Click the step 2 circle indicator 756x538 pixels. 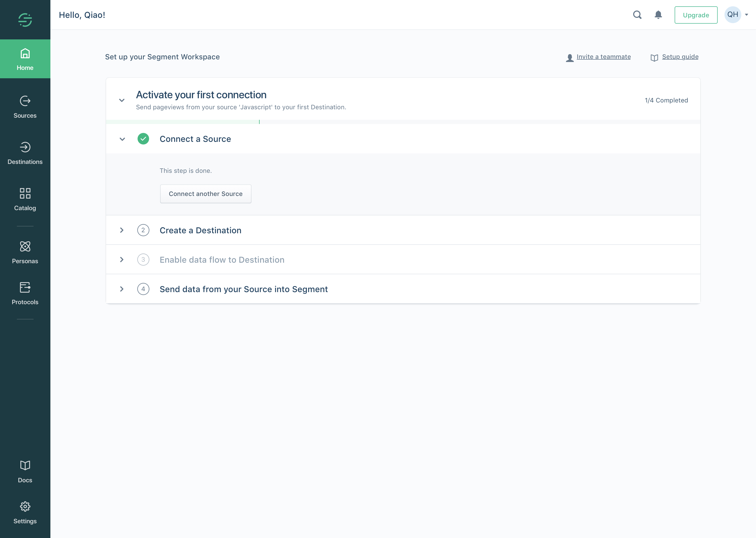point(143,230)
